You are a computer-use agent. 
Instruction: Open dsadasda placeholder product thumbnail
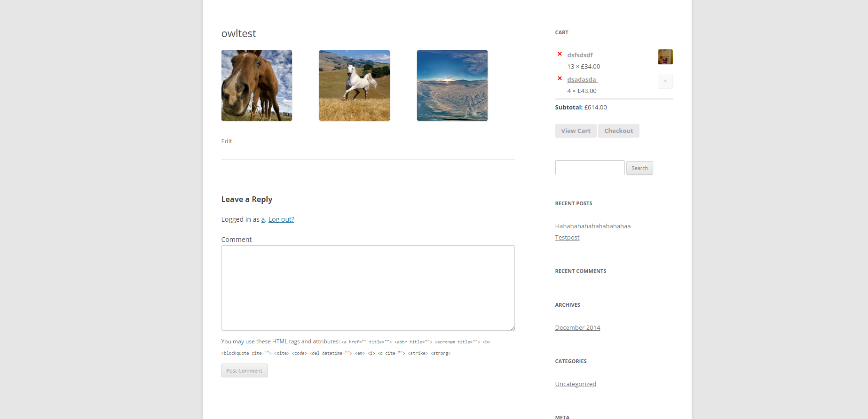coord(665,81)
